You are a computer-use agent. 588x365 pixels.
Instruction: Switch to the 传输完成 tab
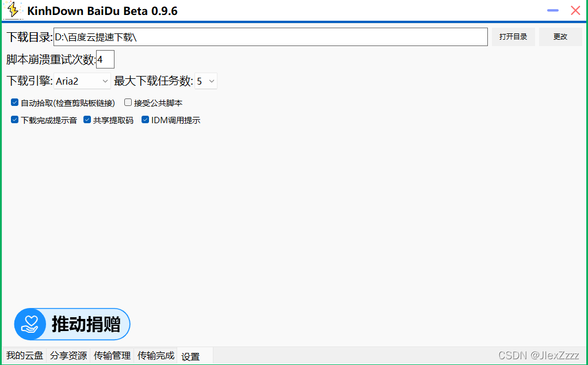(x=155, y=356)
